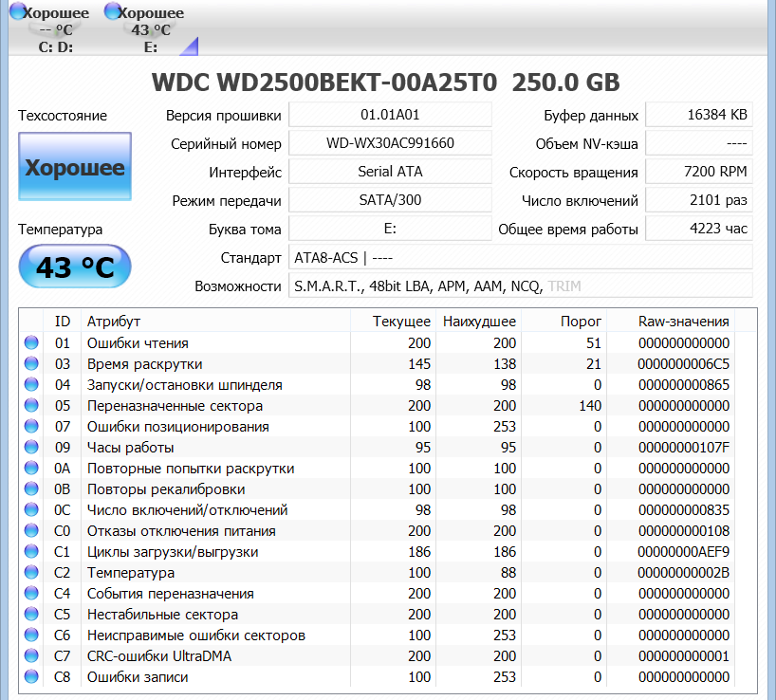The width and height of the screenshot is (776, 700).
Task: Select the CRC-ошибки UltraDMA attribute name
Action: [158, 656]
